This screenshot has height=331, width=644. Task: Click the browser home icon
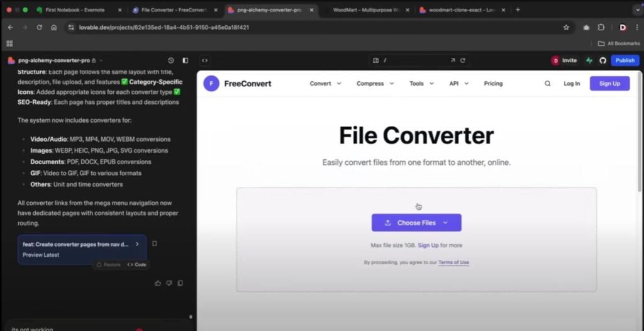(x=54, y=28)
